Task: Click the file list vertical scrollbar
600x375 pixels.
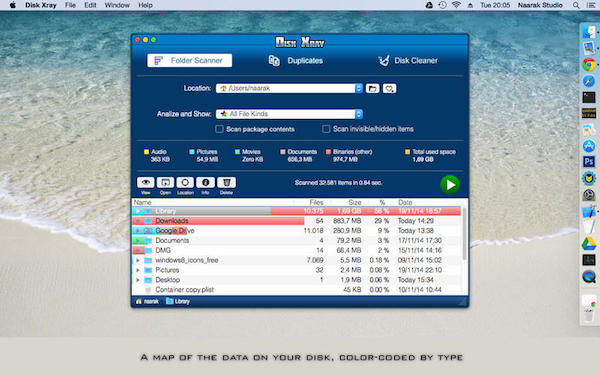Action: (465, 233)
